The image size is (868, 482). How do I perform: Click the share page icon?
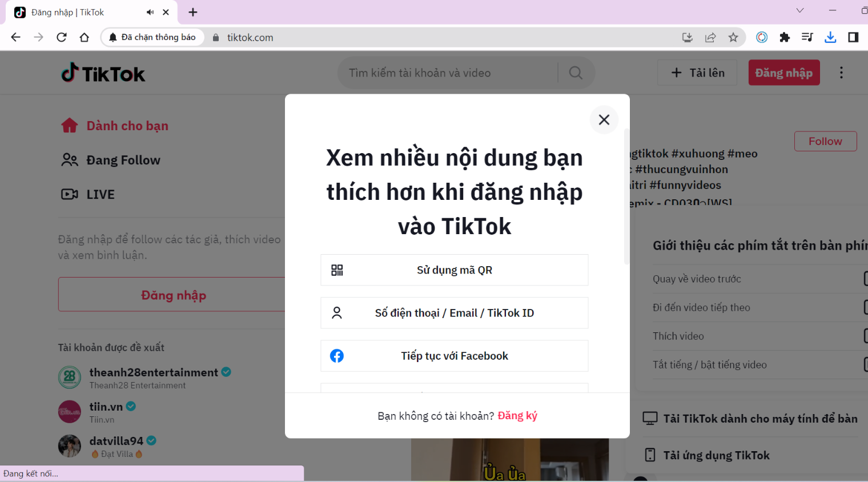point(710,37)
